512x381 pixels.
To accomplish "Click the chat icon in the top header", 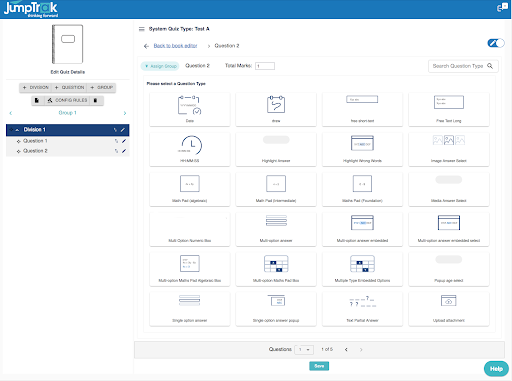I will [x=502, y=7].
